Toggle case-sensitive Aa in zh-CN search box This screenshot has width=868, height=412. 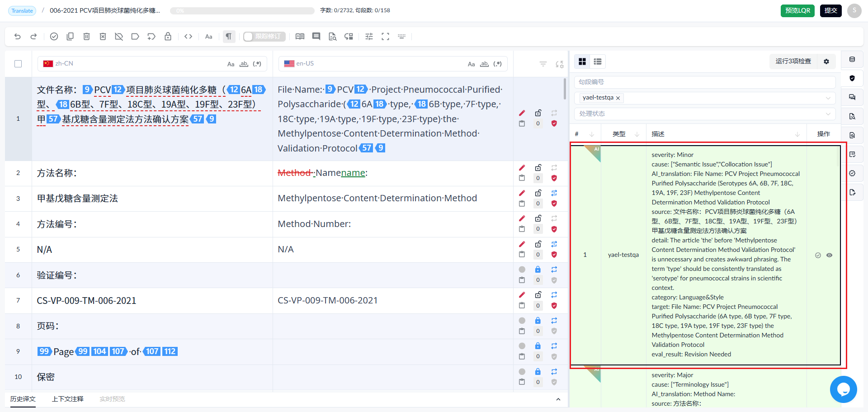click(231, 64)
